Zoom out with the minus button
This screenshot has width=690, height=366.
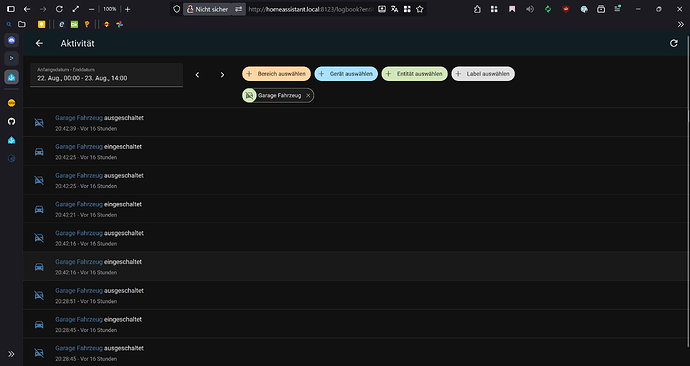click(92, 9)
